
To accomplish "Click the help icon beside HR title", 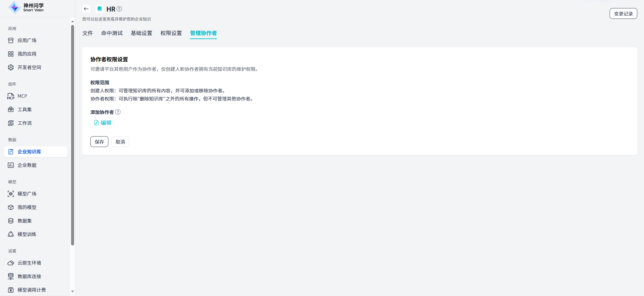I will click(x=119, y=9).
